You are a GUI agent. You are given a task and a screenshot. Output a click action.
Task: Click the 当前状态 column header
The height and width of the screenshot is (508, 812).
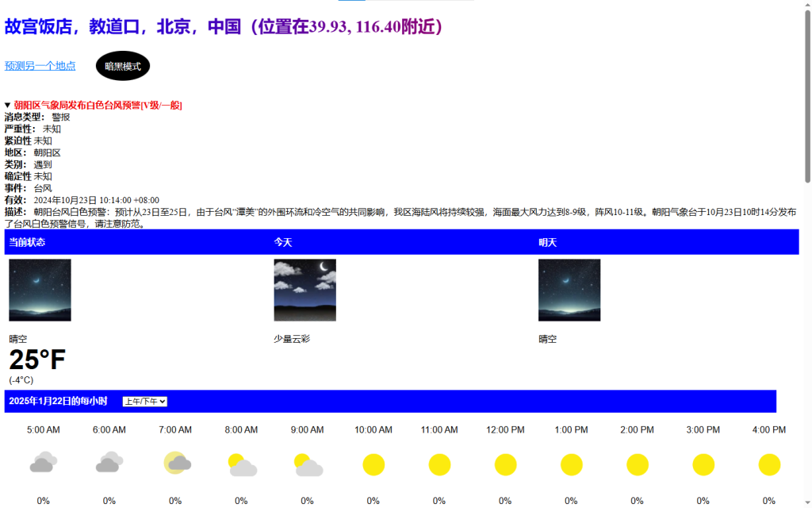pyautogui.click(x=27, y=242)
